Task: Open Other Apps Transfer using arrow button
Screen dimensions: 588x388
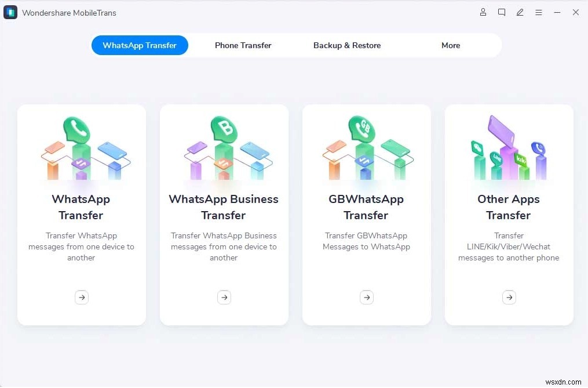Action: point(509,297)
